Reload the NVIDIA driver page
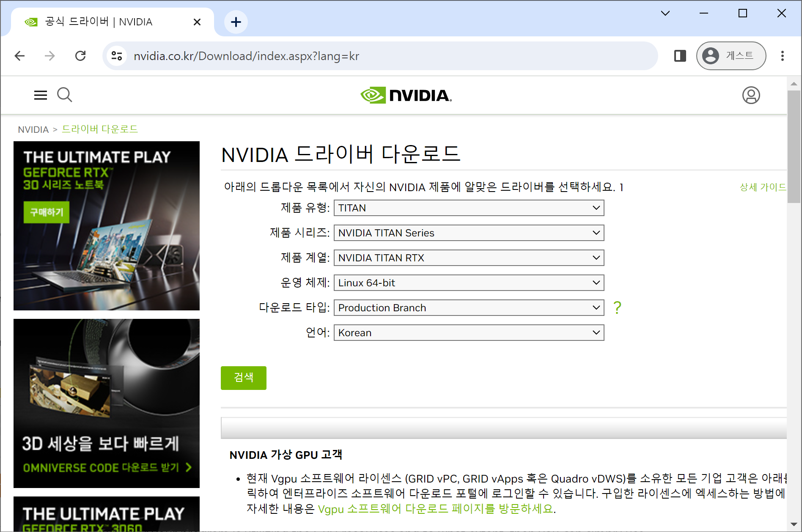This screenshot has height=532, width=802. pos(80,56)
